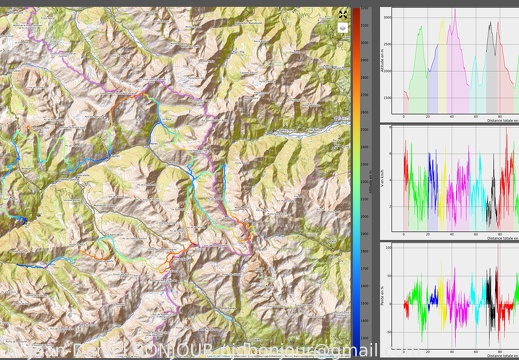Toggle the map fullscreen arrows icon
This screenshot has width=519, height=360.
point(343,14)
